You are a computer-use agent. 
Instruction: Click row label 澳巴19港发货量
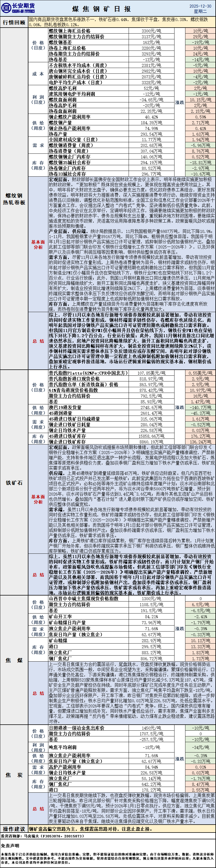(65, 407)
